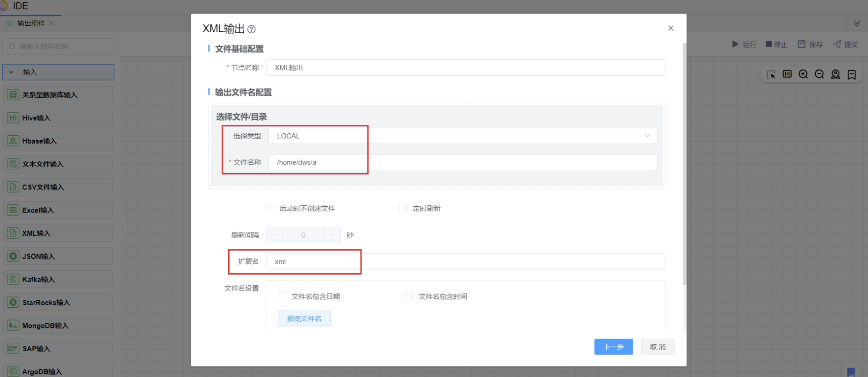Click the zoom in magnifier icon
Viewport: 868px width, 377px height.
pos(803,74)
